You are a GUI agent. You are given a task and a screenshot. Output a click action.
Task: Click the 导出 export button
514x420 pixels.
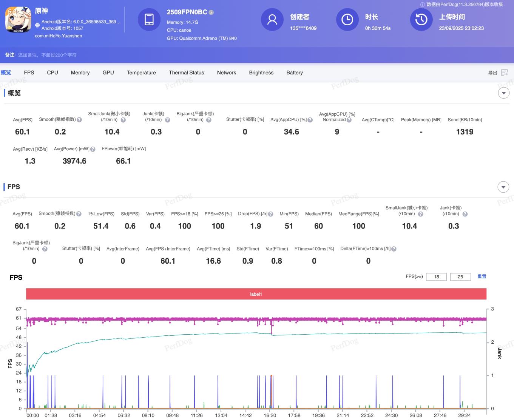[492, 73]
